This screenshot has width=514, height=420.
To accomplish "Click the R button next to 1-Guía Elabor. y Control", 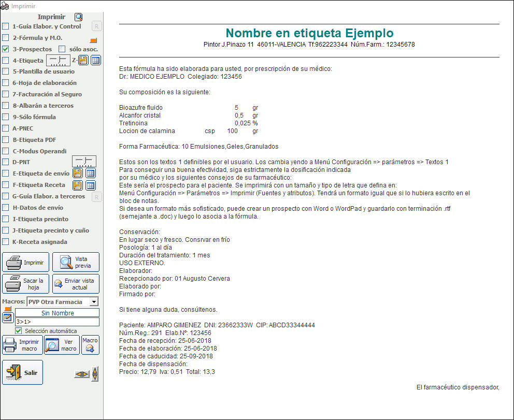I will pos(96,26).
